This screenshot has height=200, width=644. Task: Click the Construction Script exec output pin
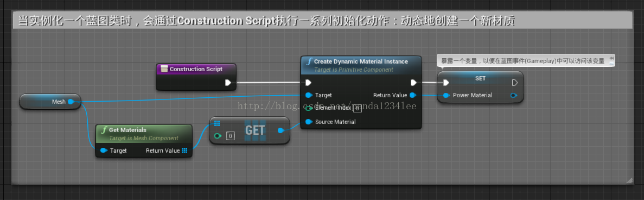click(228, 83)
